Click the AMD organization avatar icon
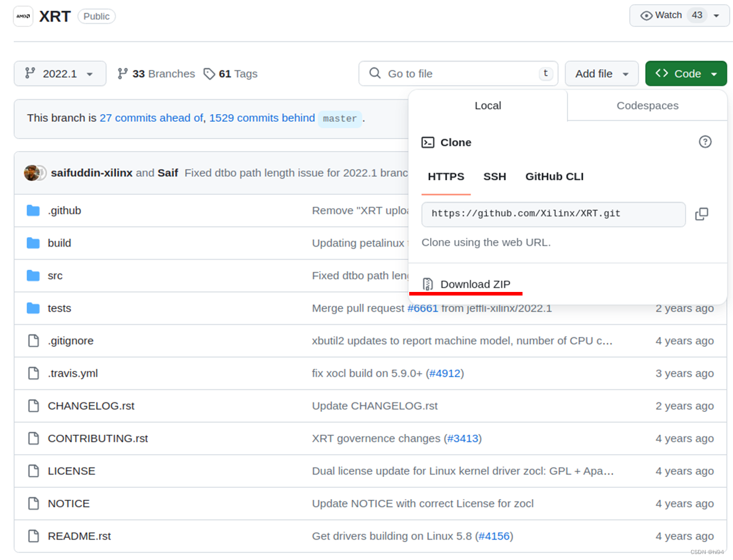This screenshot has height=560, width=733. click(x=23, y=16)
